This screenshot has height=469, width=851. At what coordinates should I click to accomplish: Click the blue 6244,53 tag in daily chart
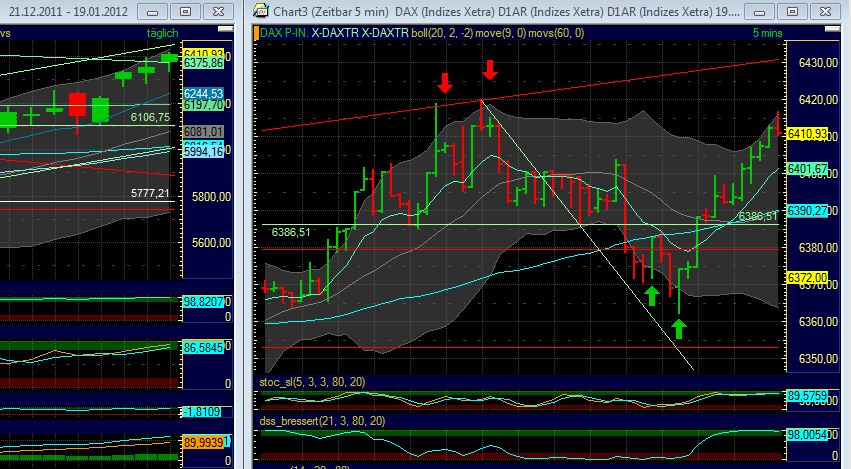[x=204, y=94]
